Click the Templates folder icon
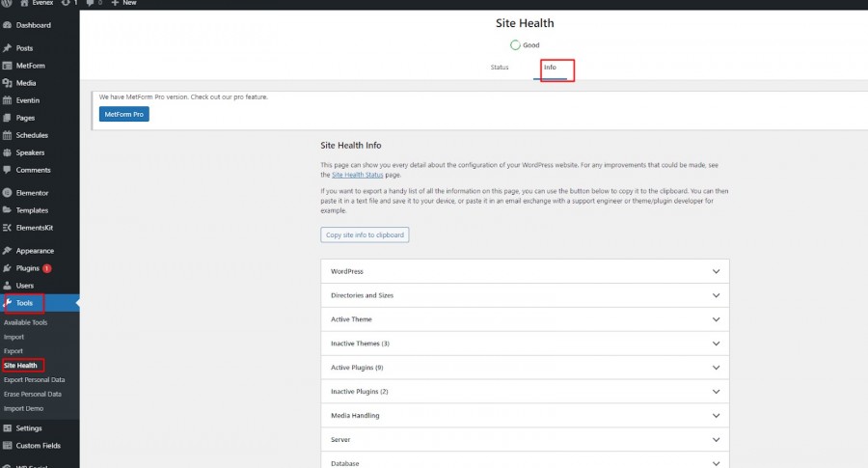The width and height of the screenshot is (868, 468). [x=7, y=210]
